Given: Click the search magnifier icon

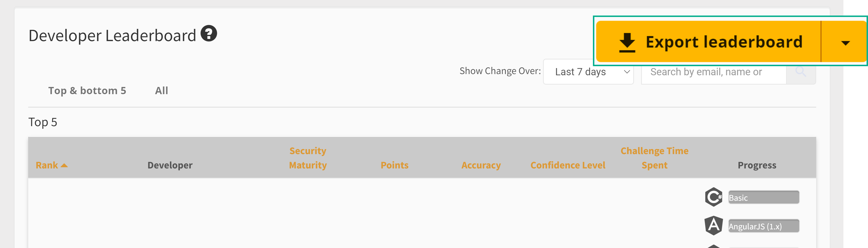Looking at the screenshot, I should [801, 72].
